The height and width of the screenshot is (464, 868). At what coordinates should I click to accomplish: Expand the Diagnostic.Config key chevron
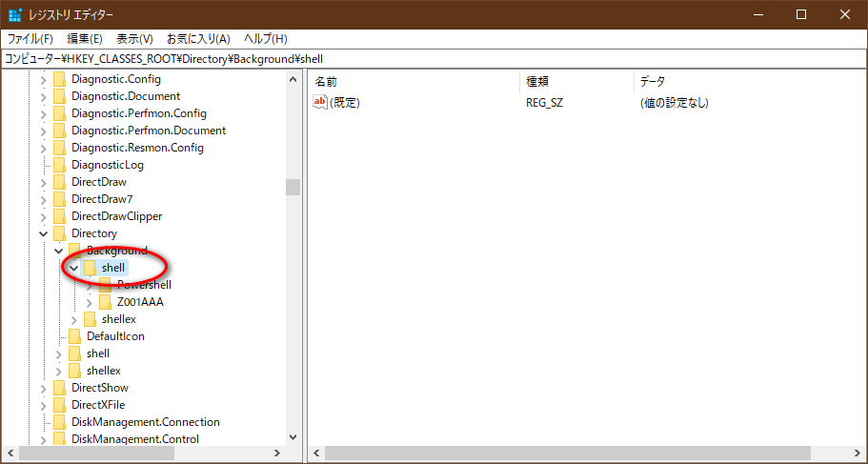click(43, 79)
